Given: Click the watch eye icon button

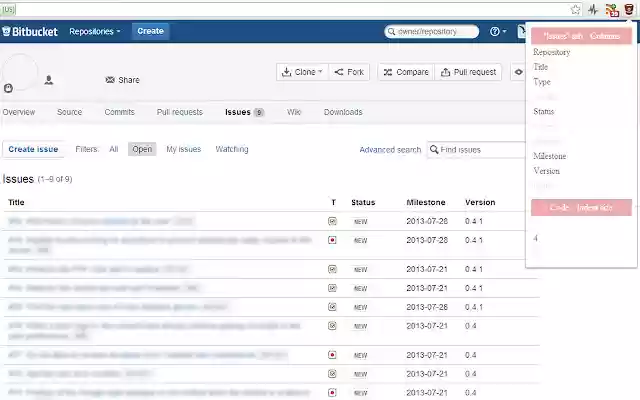Looking at the screenshot, I should tap(518, 72).
